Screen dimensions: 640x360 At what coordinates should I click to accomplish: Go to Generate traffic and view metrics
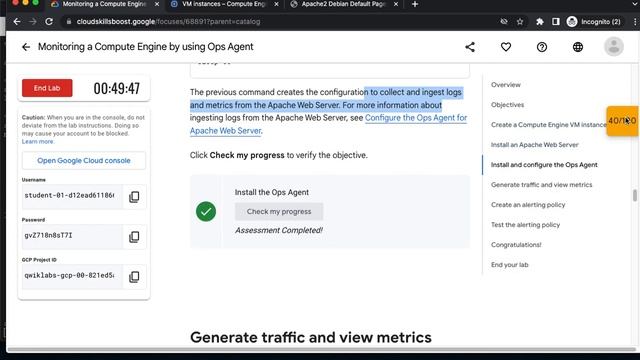[x=542, y=184]
